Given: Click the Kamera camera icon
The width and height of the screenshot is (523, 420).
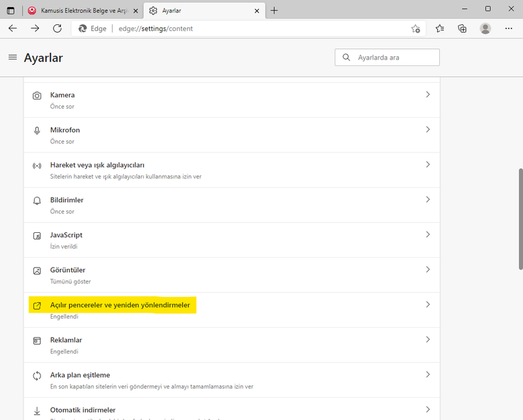Looking at the screenshot, I should pos(37,95).
